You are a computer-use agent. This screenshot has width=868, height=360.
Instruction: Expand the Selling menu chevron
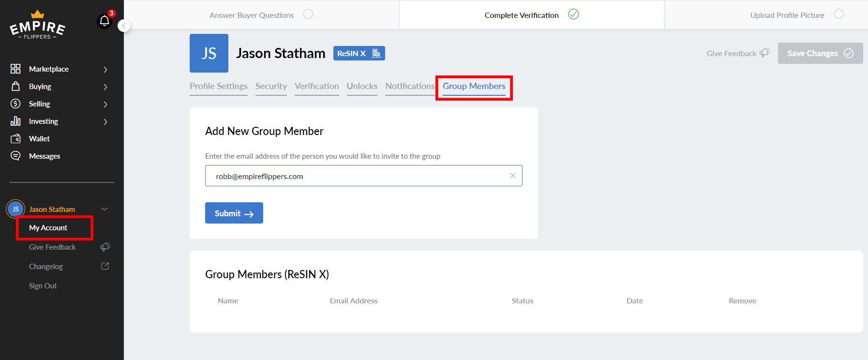pyautogui.click(x=105, y=104)
